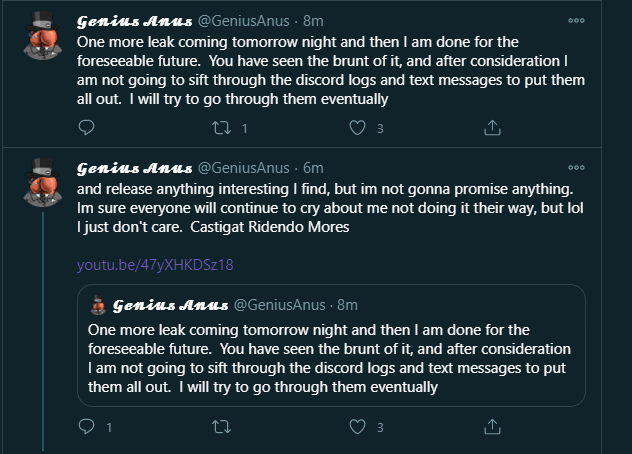Open the quoted tweet card

tap(331, 346)
